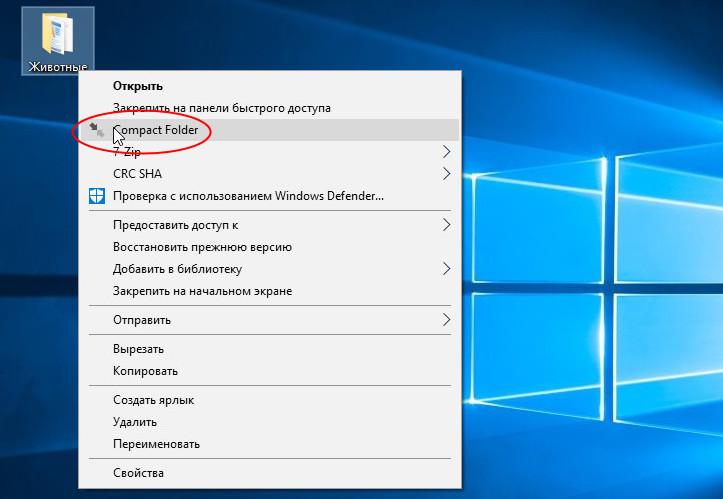Select Восстановить прежнюю версию
723x499 pixels.
coord(270,247)
